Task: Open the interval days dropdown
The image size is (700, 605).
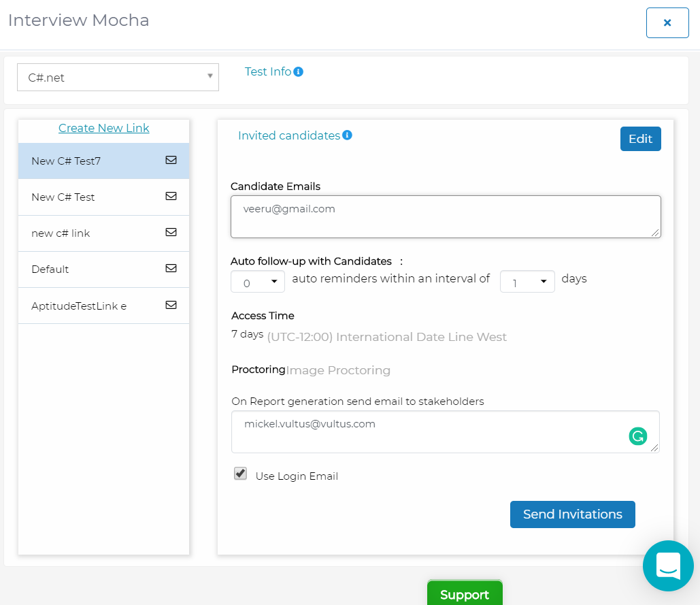Action: pyautogui.click(x=527, y=282)
